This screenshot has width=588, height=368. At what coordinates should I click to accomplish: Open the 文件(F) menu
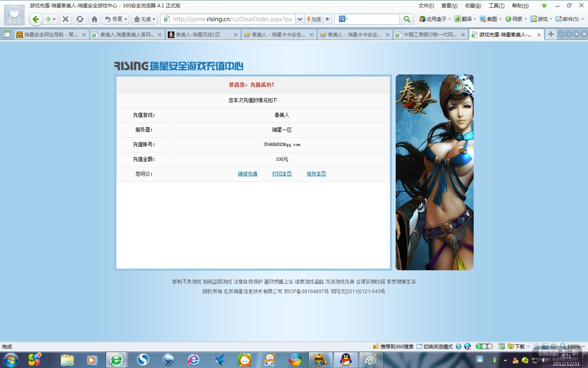coord(426,6)
